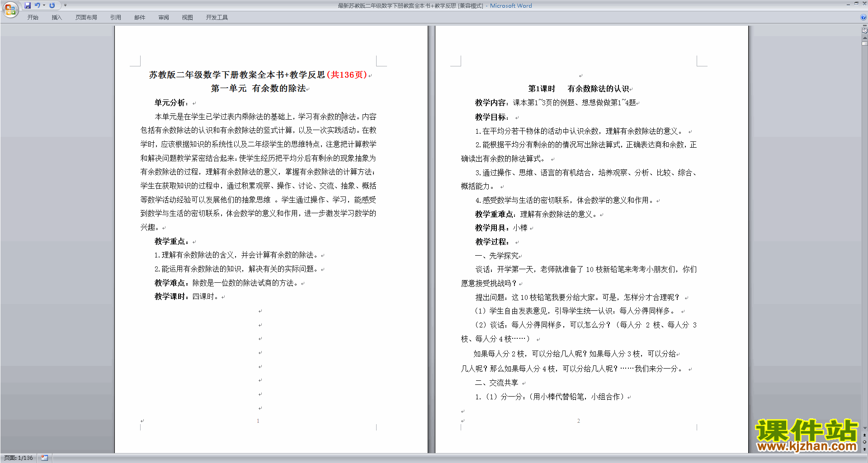The height and width of the screenshot is (463, 868).
Task: Open Customize Quick Access Toolbar dropdown
Action: click(65, 5)
